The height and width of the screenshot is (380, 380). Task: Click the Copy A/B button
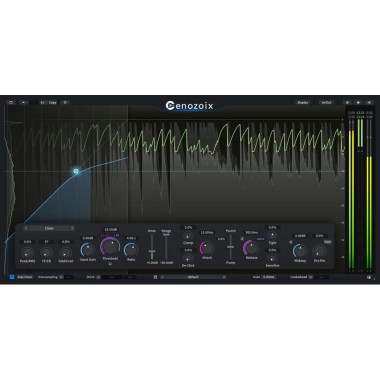[x=53, y=102]
